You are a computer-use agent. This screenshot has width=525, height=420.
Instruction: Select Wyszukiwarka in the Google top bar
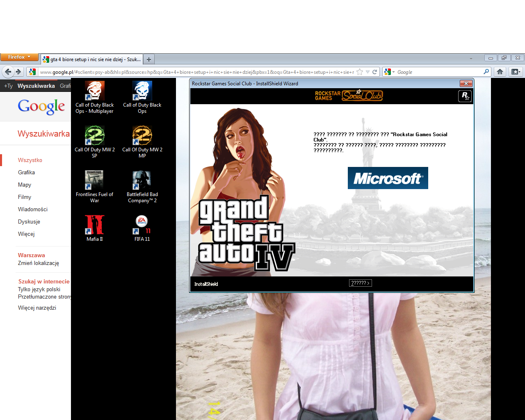pos(36,86)
